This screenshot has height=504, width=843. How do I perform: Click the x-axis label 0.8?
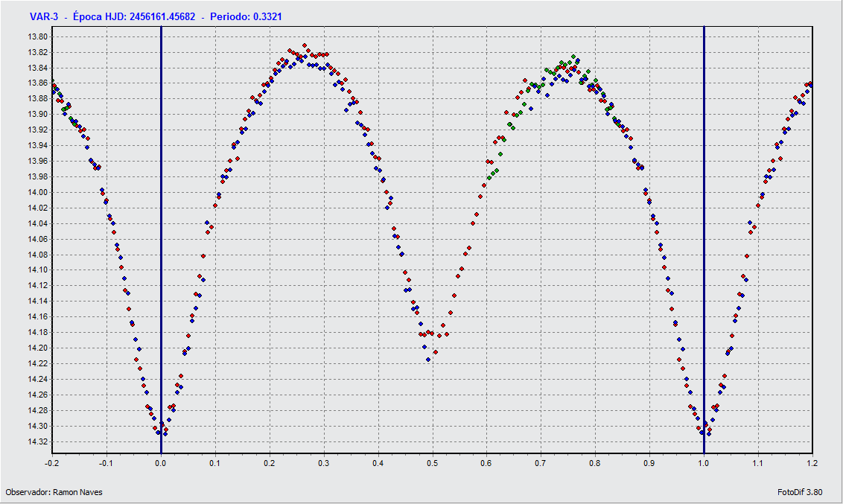595,463
